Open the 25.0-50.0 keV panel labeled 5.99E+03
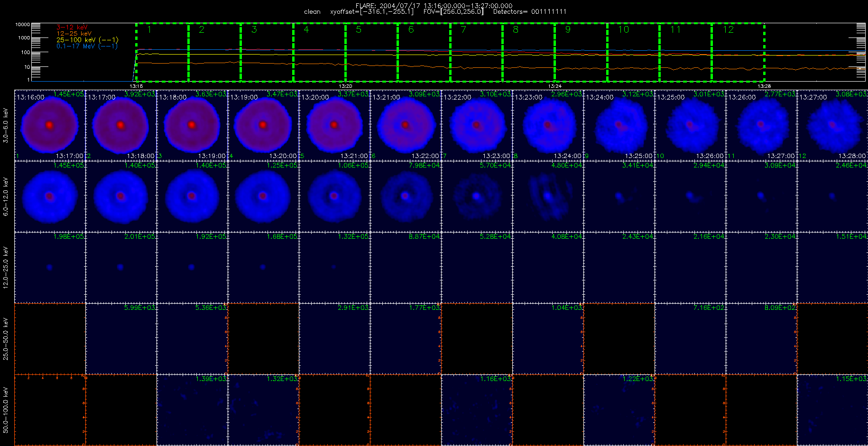868x446 pixels. [121, 339]
